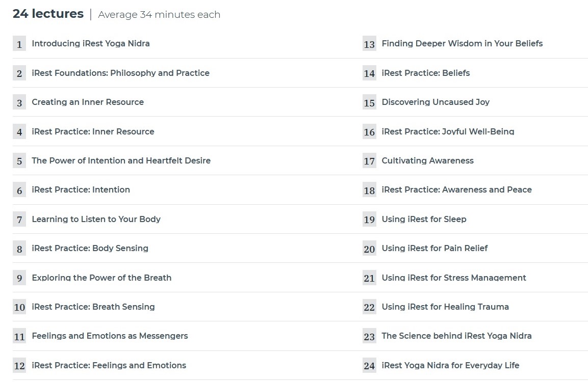The width and height of the screenshot is (588, 382).
Task: Open Introducing iRest Yoga Nidra lecture
Action: tap(91, 44)
